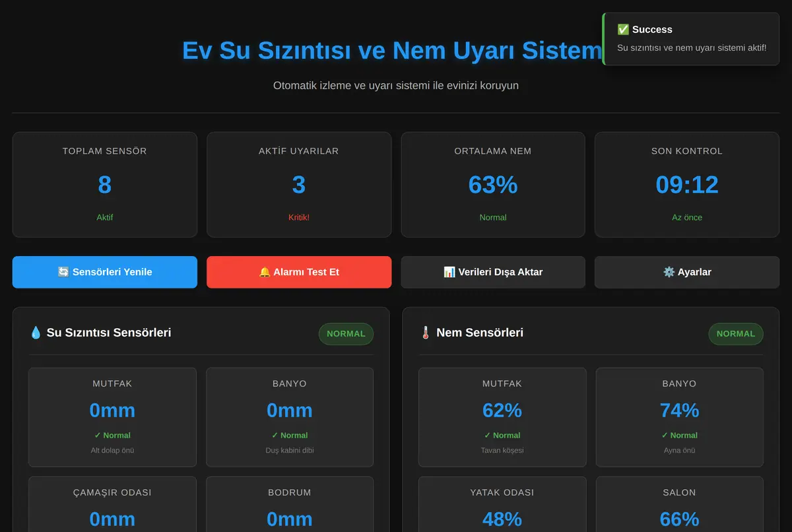Click the '62%' Mutfak humidity value

[x=502, y=411]
